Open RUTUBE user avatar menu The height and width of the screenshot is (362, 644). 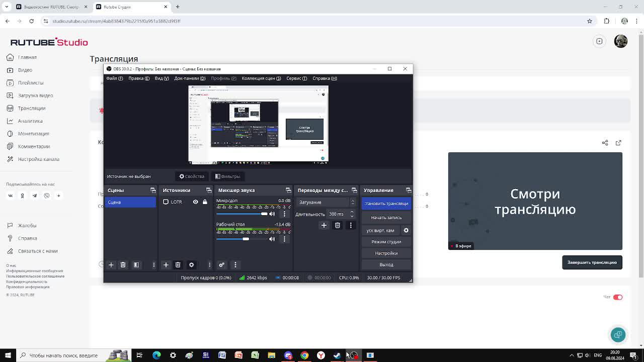tap(621, 41)
